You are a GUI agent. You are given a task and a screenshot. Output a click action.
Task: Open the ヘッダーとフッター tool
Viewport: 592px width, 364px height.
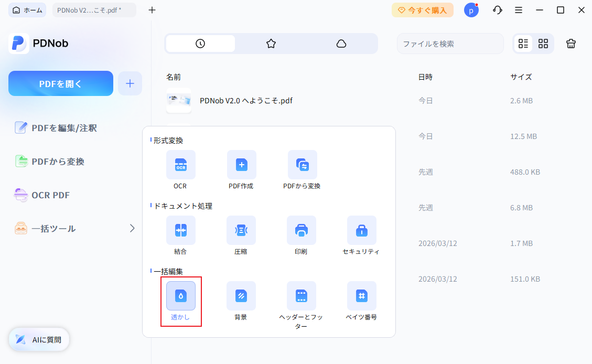(302, 296)
